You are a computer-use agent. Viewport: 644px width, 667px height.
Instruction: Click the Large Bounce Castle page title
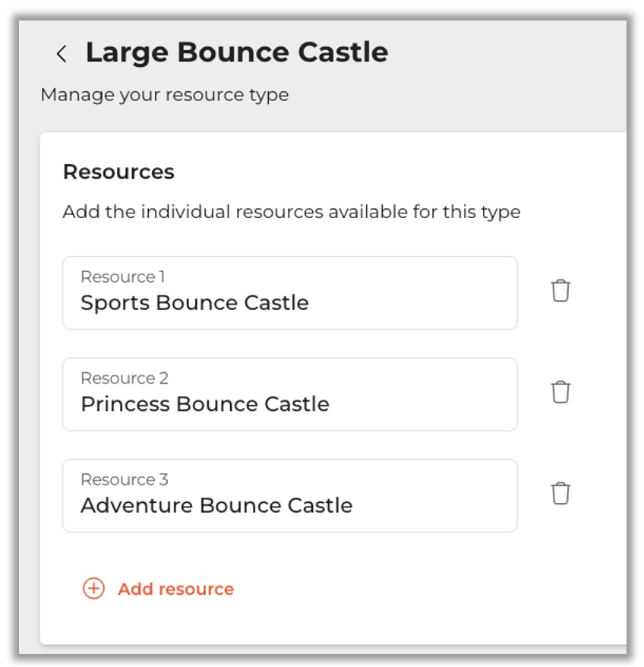236,52
